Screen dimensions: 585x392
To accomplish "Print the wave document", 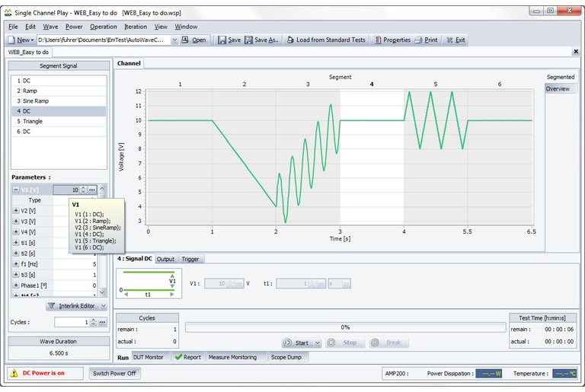I will [x=427, y=40].
